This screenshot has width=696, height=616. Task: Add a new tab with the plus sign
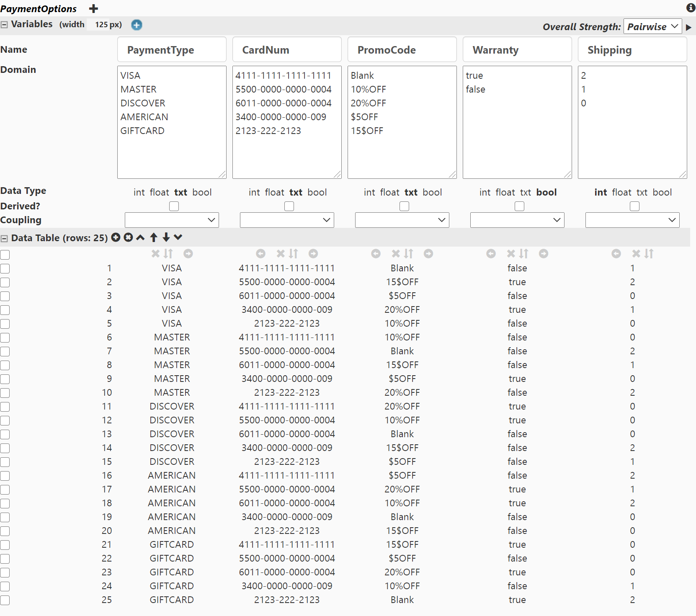(94, 8)
